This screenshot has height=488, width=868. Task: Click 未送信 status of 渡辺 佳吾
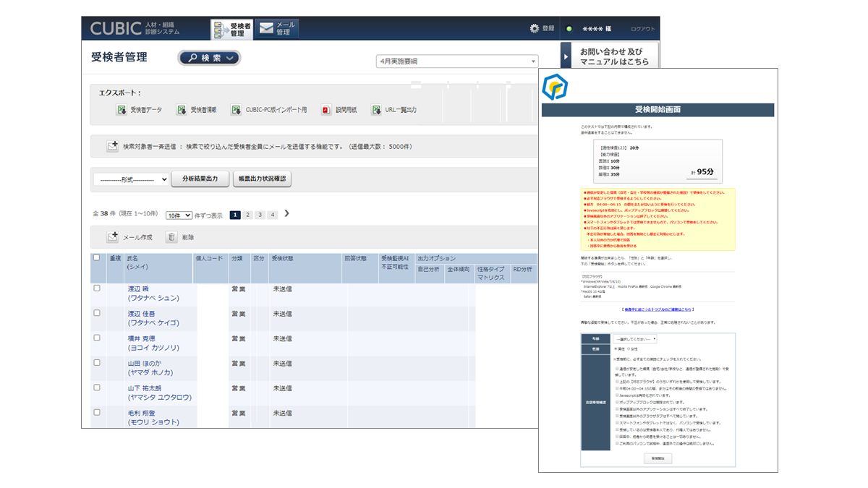click(x=283, y=314)
